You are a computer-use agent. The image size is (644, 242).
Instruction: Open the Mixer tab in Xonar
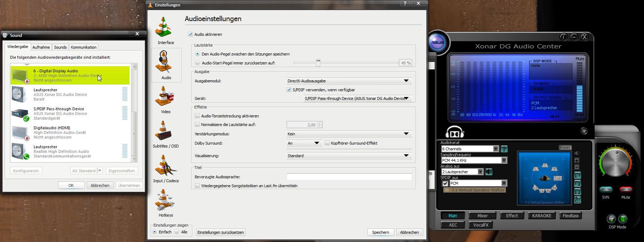[483, 216]
